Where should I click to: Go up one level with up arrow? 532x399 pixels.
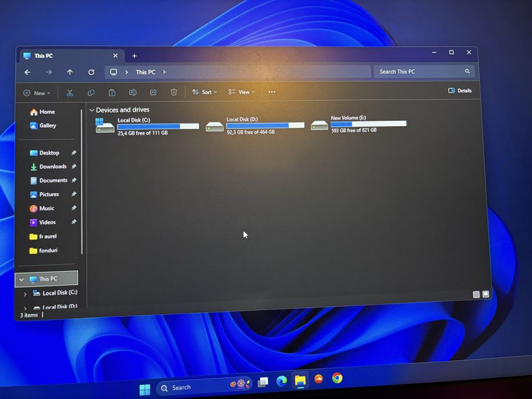pos(70,72)
